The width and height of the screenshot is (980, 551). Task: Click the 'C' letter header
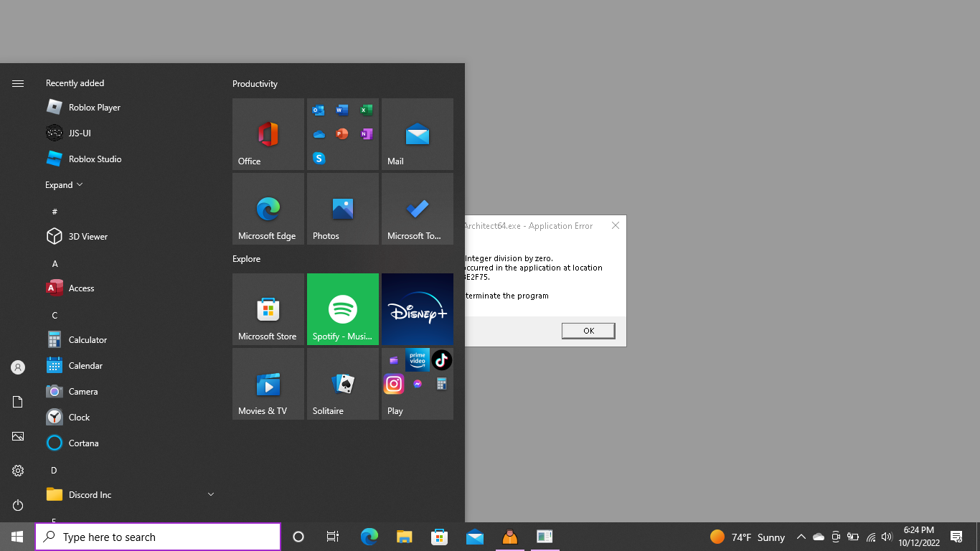pyautogui.click(x=55, y=315)
